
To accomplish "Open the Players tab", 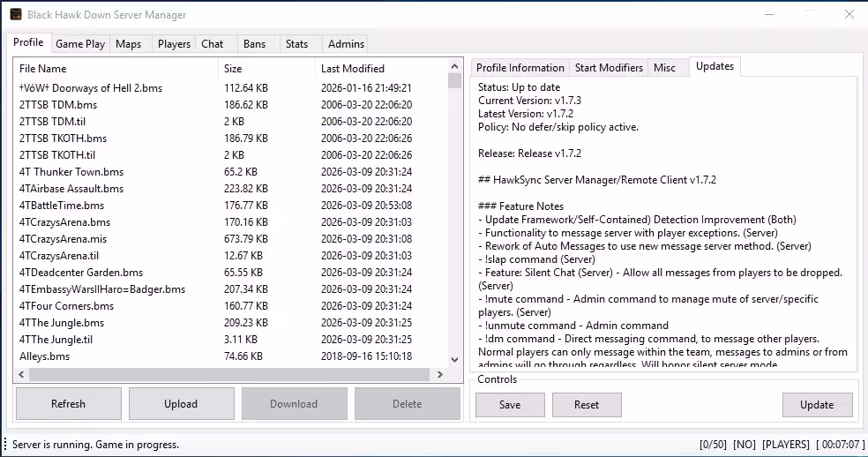I will tap(174, 44).
